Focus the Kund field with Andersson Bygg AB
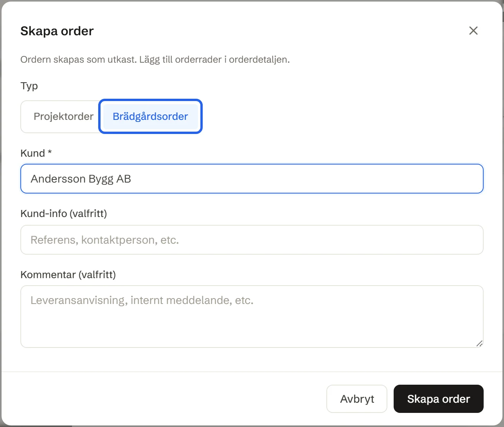 (x=252, y=179)
